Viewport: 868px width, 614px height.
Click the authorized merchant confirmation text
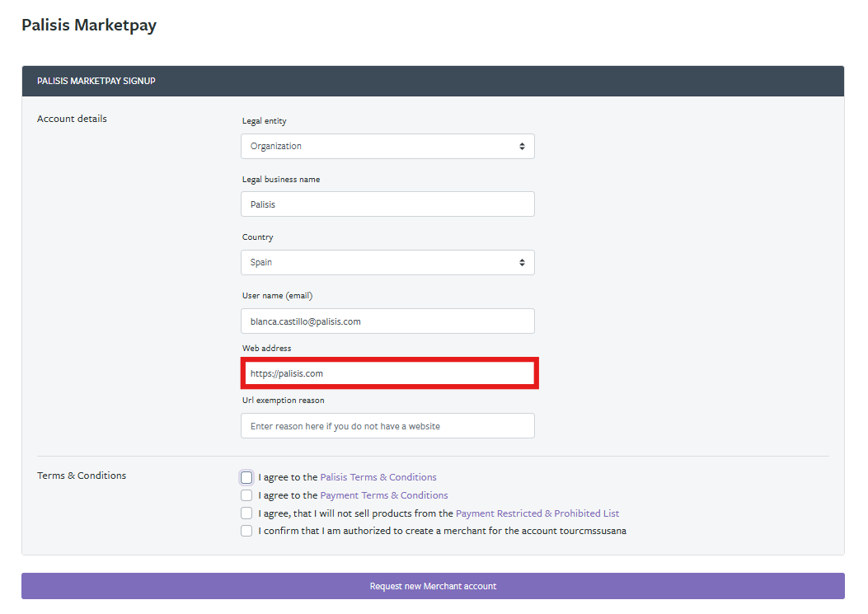point(443,531)
